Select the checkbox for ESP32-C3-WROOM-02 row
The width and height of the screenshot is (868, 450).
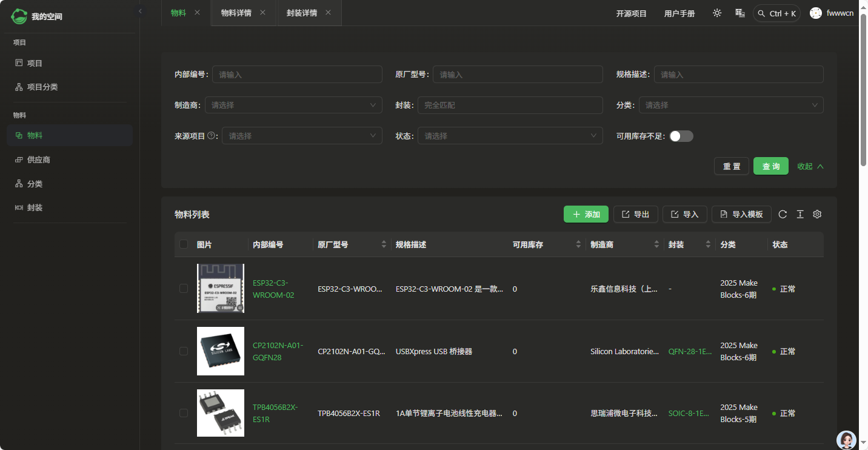coord(184,289)
